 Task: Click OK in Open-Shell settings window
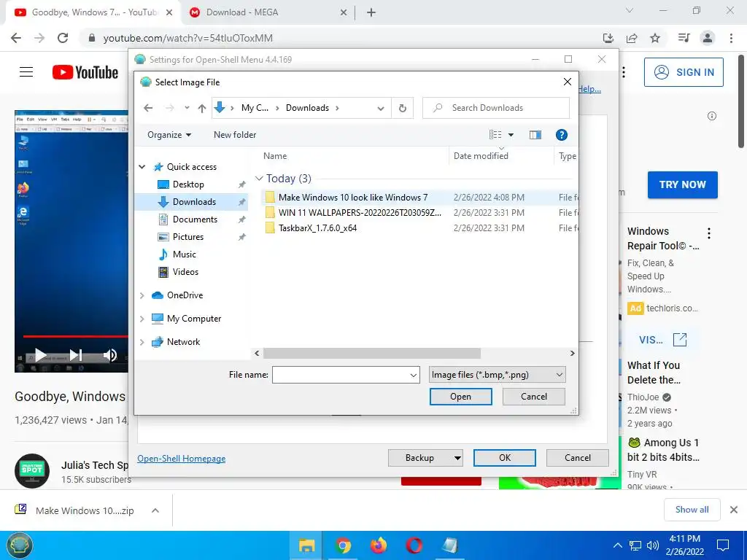click(x=505, y=458)
